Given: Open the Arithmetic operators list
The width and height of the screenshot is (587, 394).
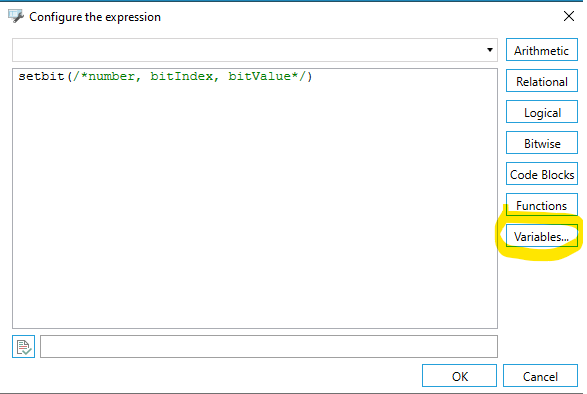Looking at the screenshot, I should 542,50.
